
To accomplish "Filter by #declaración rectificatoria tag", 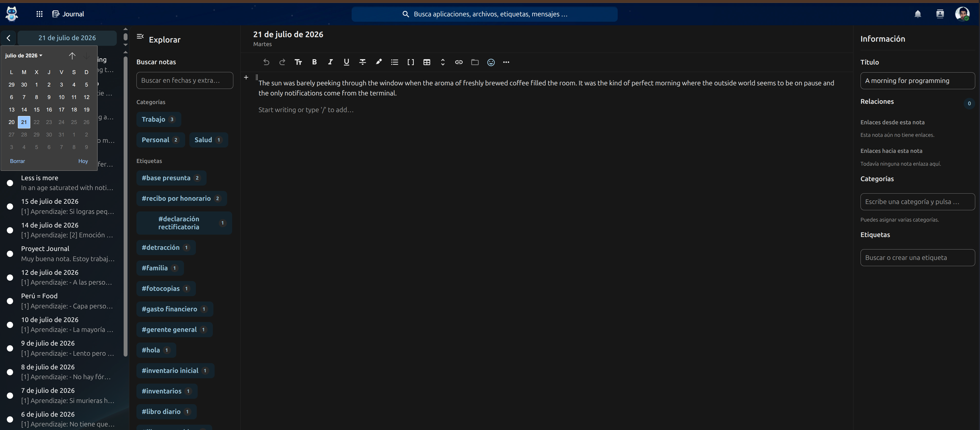I will (x=184, y=223).
